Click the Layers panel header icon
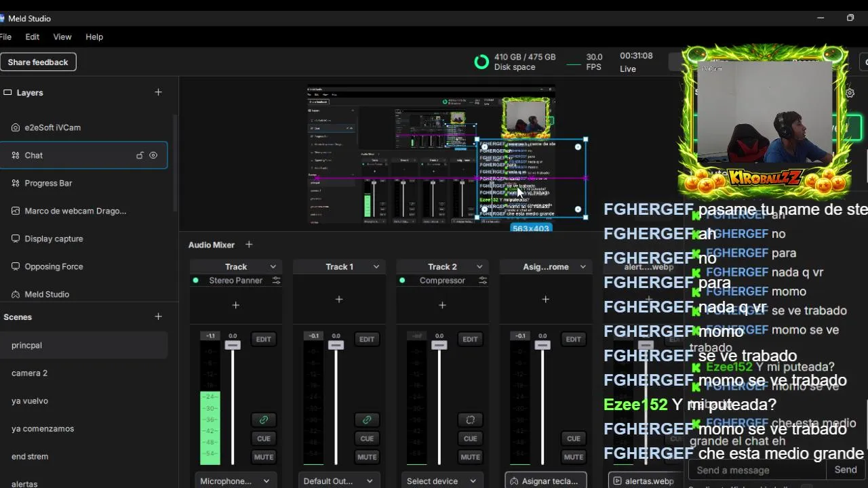The image size is (868, 488). (x=7, y=92)
